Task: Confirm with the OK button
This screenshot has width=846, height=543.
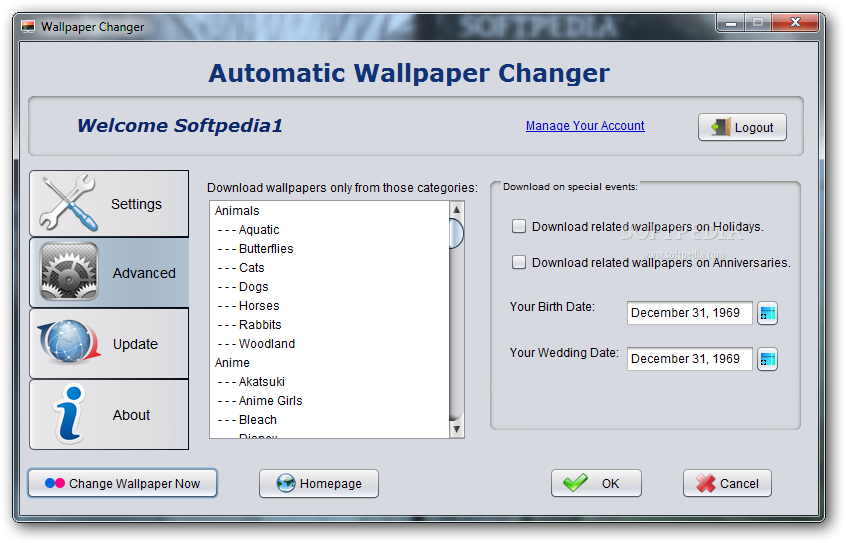Action: point(596,483)
